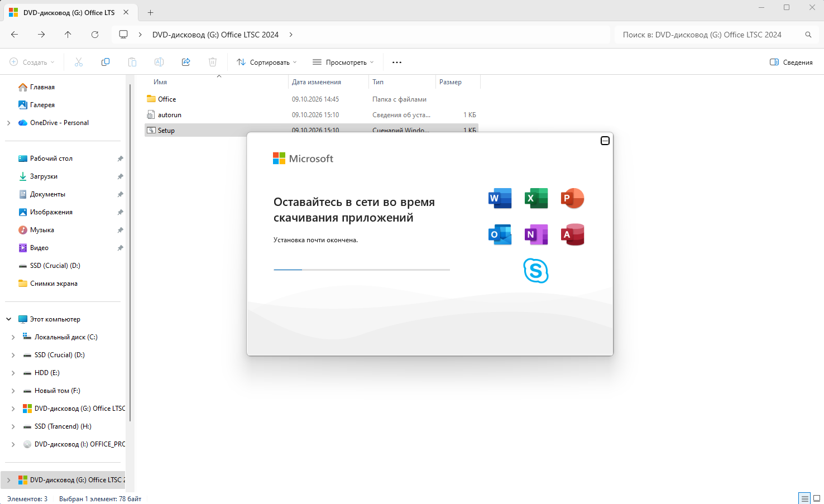Sort by the Имя column header
Image resolution: width=824 pixels, height=504 pixels.
coord(218,82)
